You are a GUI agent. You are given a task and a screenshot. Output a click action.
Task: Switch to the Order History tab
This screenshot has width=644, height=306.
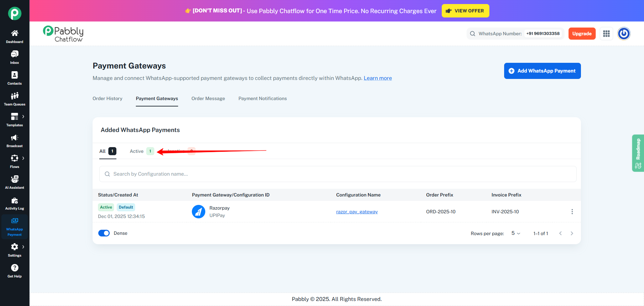[107, 98]
